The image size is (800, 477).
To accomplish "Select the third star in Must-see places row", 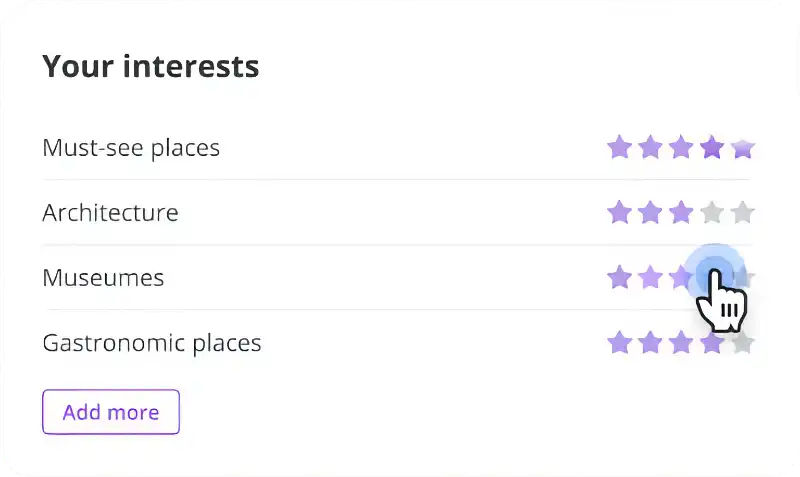I will click(x=681, y=147).
